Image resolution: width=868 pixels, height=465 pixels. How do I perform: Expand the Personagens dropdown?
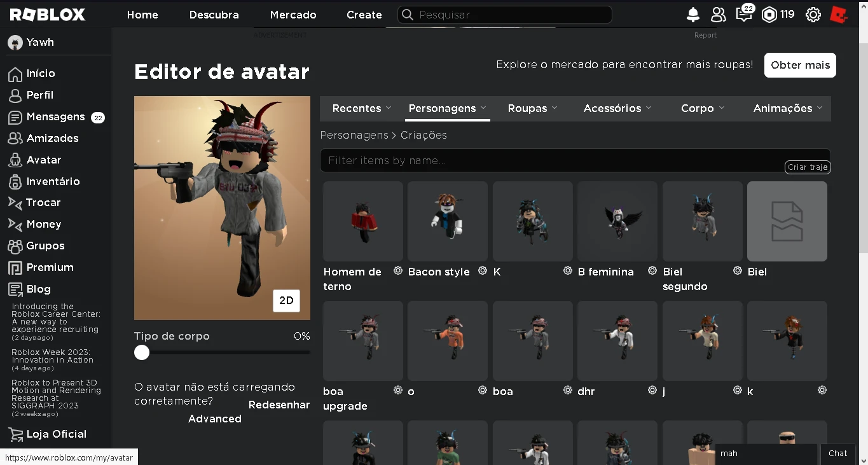[x=448, y=108]
